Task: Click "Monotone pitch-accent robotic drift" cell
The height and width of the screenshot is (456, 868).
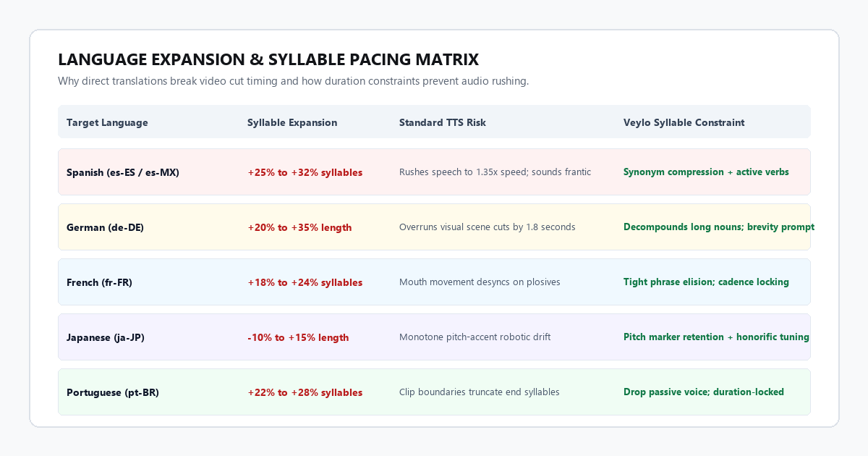Action: [475, 337]
